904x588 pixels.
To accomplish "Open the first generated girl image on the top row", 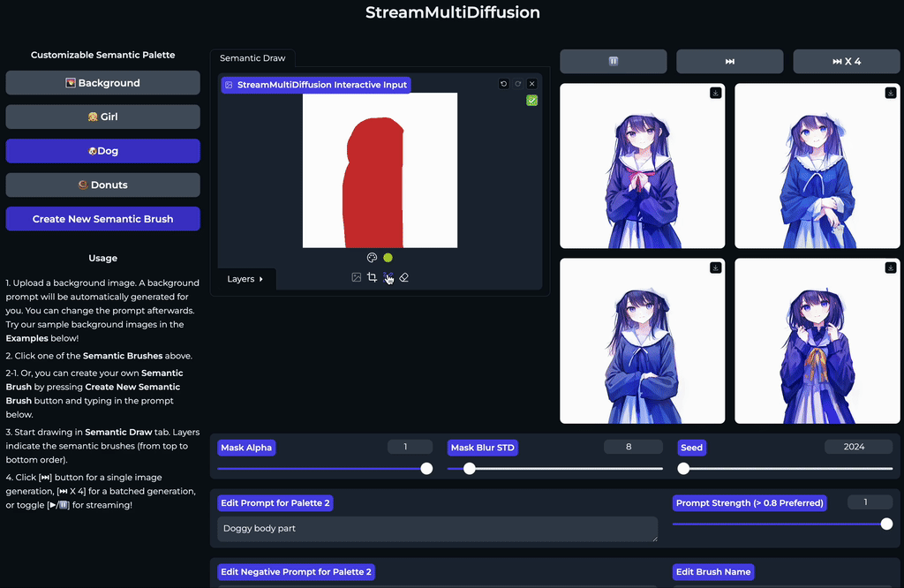I will click(643, 166).
